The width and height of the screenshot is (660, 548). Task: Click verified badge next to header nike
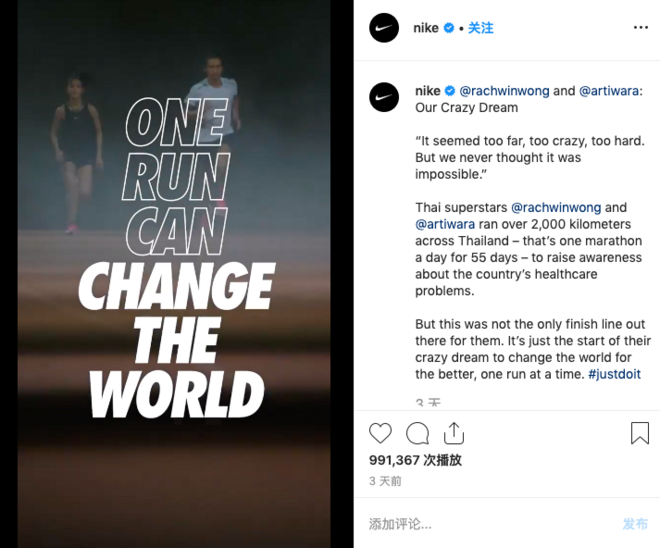tap(449, 28)
